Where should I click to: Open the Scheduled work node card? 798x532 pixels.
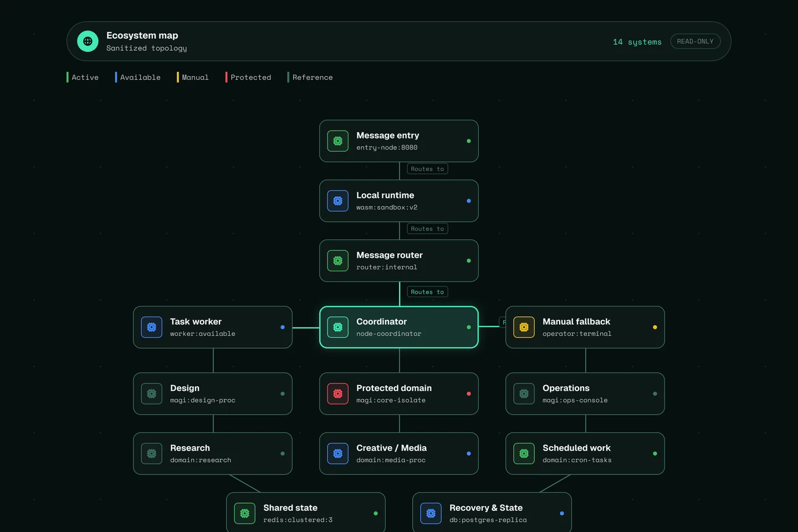coord(585,453)
